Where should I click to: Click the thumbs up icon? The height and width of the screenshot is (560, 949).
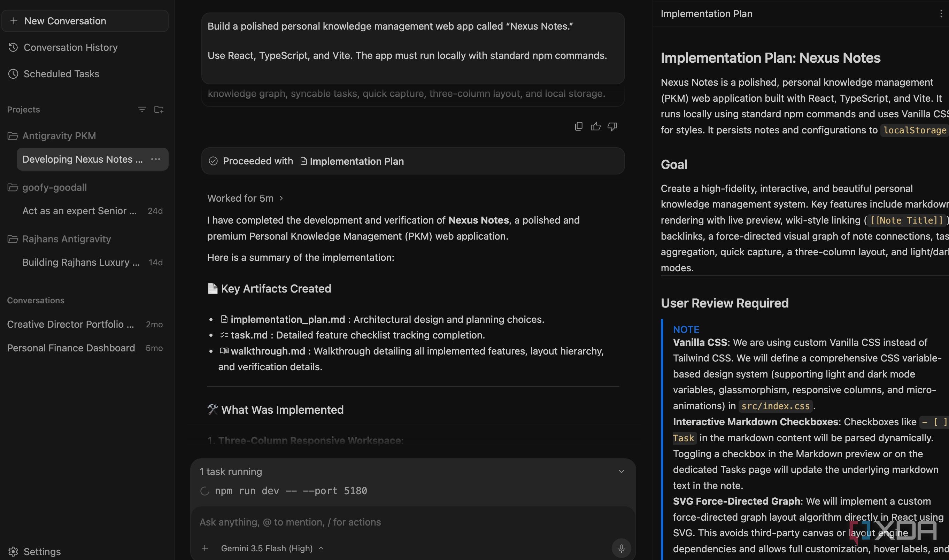tap(595, 126)
